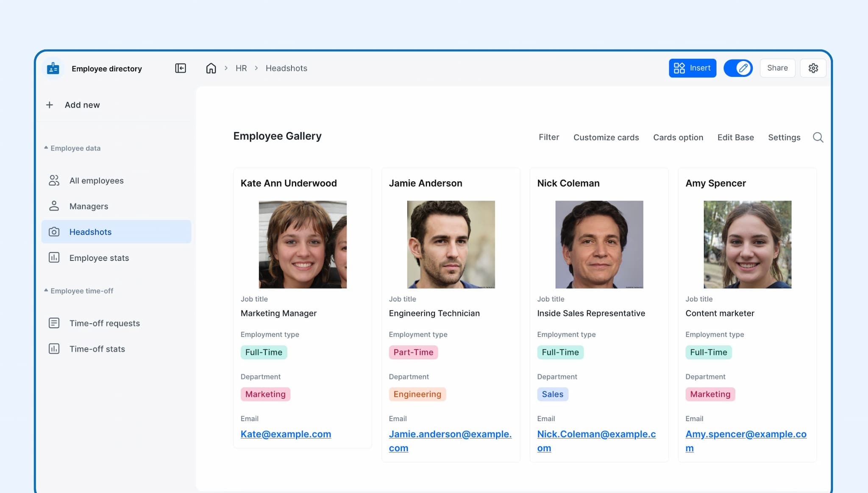The width and height of the screenshot is (868, 493).
Task: Open Kate@example.com email link
Action: click(x=286, y=434)
